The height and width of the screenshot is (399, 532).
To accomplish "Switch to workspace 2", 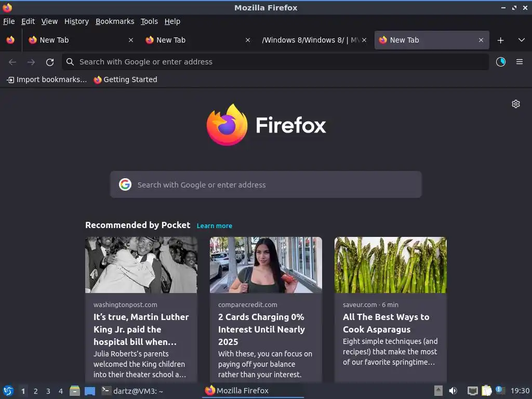I will 36,391.
